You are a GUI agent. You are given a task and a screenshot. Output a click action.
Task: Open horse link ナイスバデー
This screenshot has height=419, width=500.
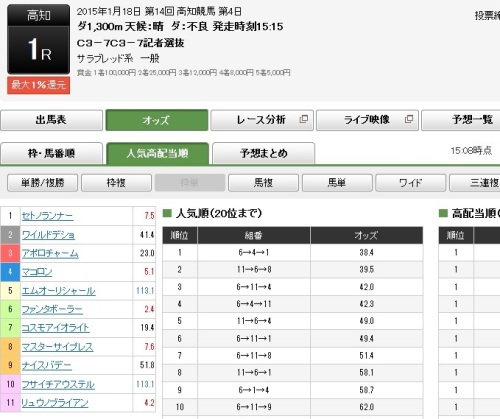47,365
